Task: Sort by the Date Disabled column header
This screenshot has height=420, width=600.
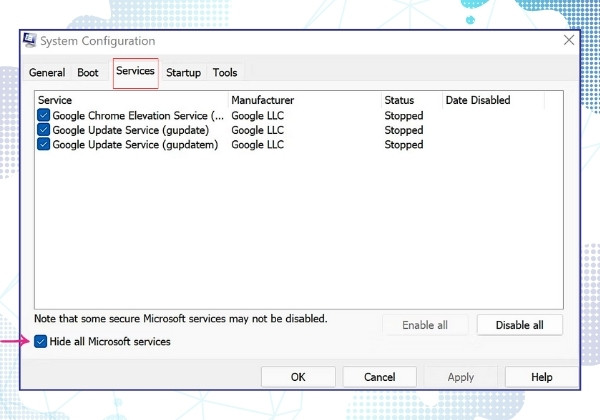Action: pos(494,100)
